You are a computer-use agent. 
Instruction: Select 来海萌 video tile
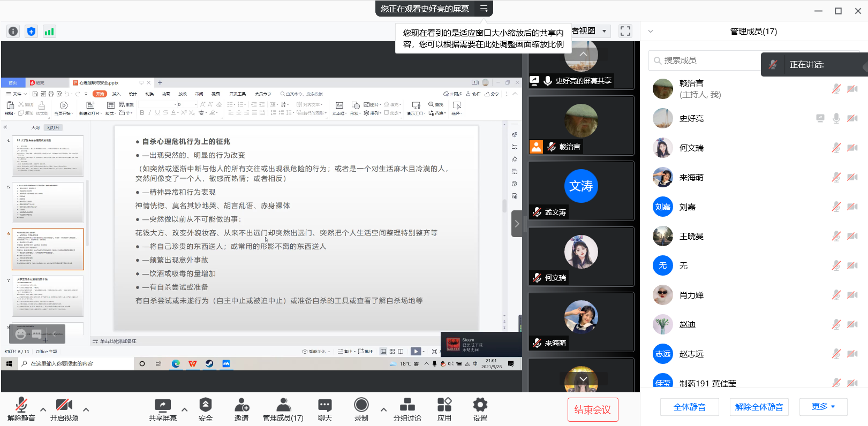point(581,322)
